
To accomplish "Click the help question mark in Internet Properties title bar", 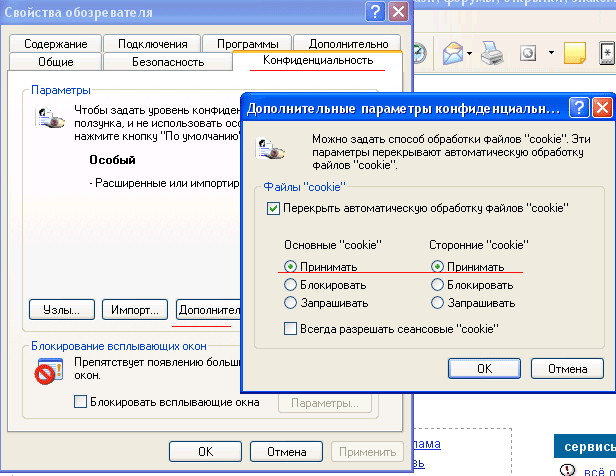I will [374, 13].
